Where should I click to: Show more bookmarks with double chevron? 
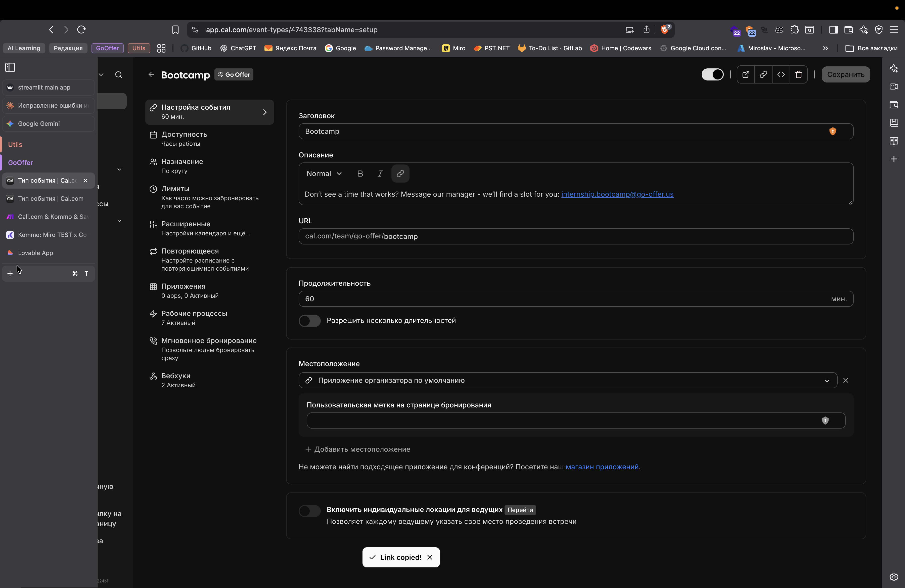coord(825,48)
